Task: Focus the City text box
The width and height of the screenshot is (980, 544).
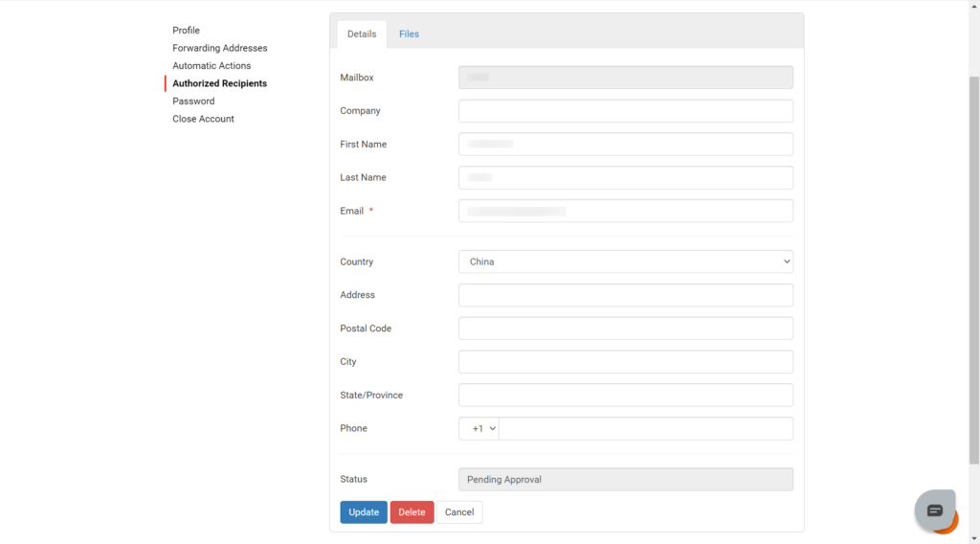Action: 625,362
